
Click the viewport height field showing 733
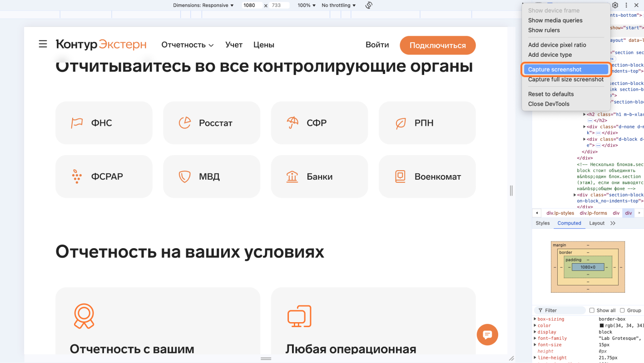tap(280, 5)
